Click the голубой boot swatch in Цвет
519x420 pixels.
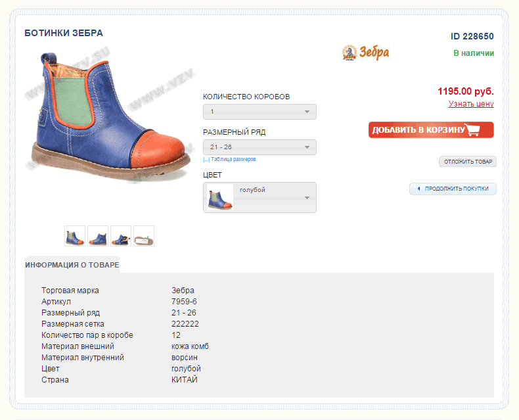[x=220, y=198]
